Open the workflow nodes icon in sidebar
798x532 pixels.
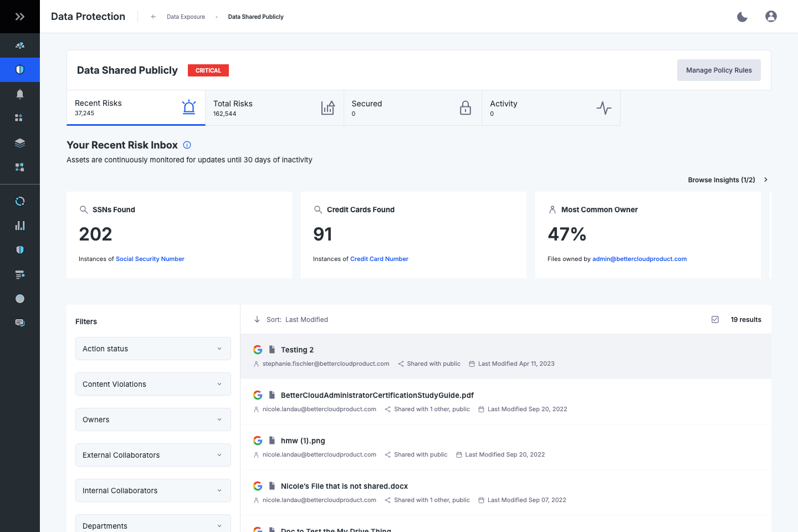[x=20, y=167]
